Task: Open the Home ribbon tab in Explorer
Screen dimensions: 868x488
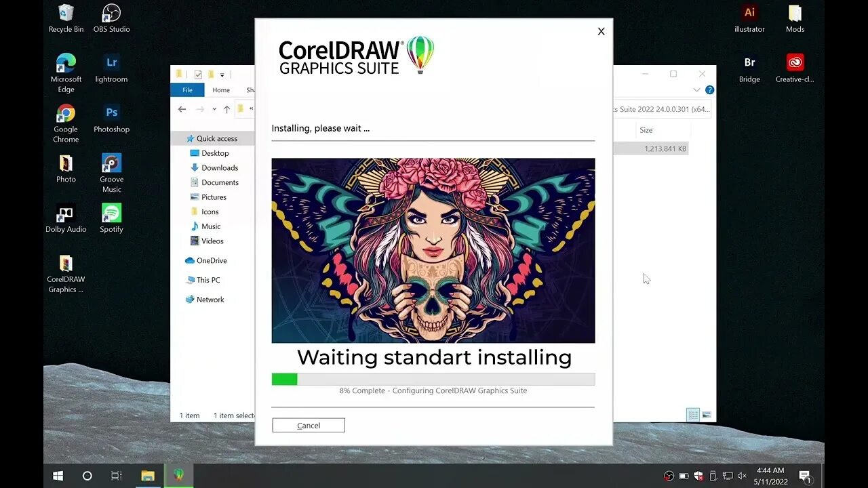Action: 221,89
